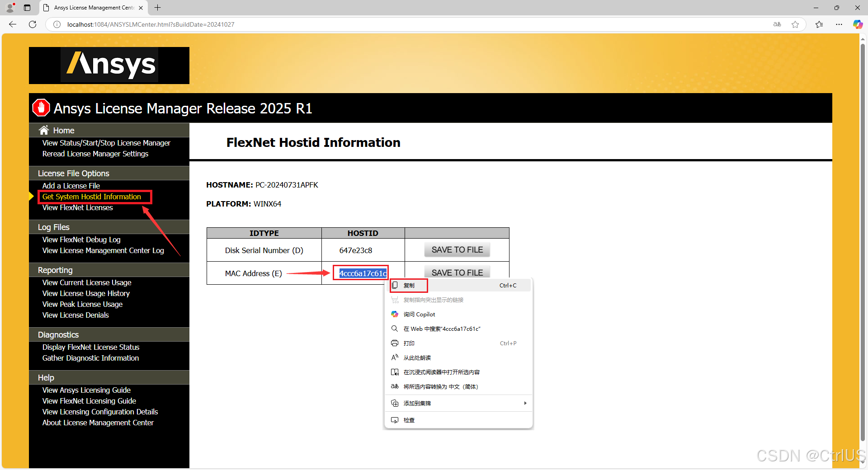Open View Peak License Usage
Screen dimensions: 868x470
click(x=82, y=304)
